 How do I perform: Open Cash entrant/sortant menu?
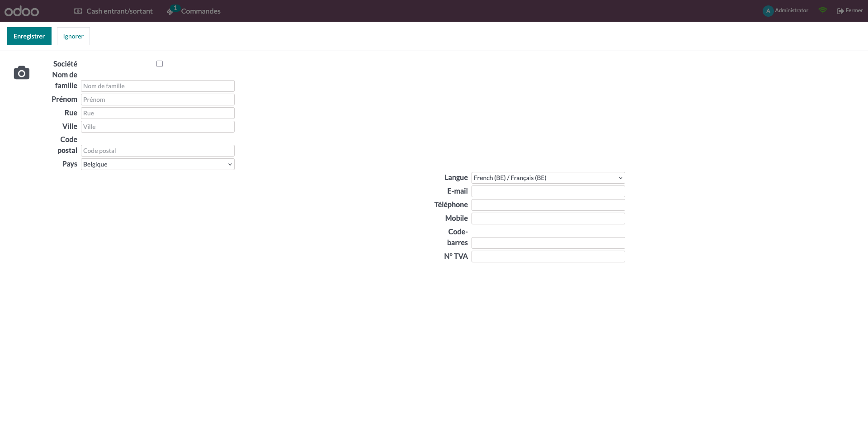coord(119,11)
